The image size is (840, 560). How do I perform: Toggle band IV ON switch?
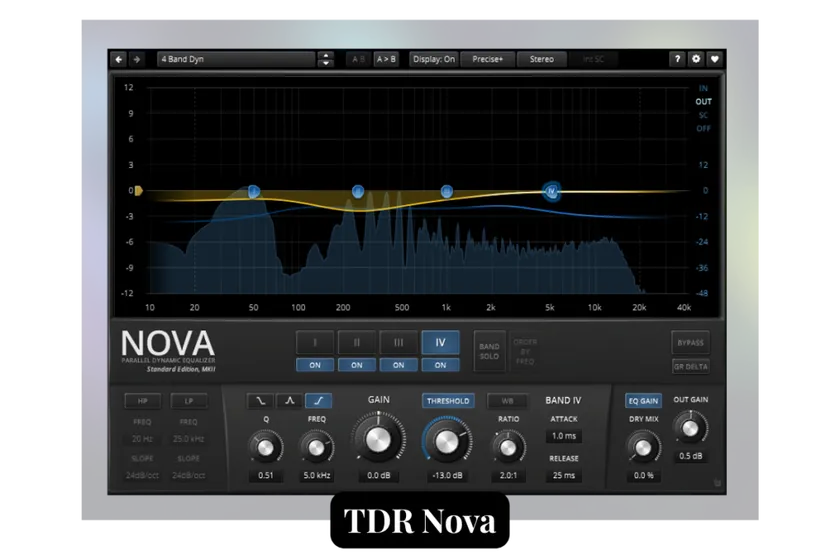click(x=440, y=365)
